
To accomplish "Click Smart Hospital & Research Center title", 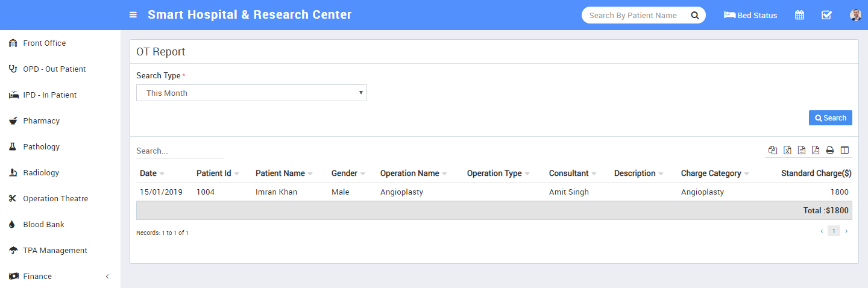I will tap(250, 14).
